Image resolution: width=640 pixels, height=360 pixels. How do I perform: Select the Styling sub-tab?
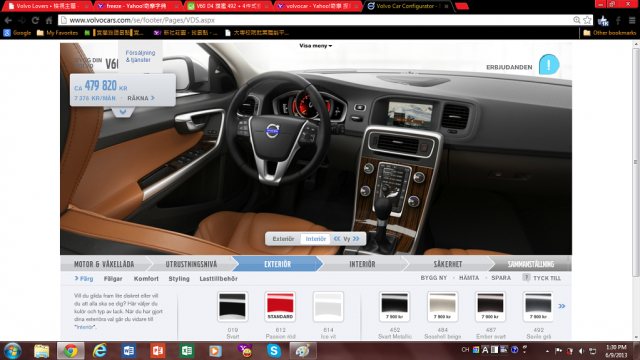click(x=179, y=278)
